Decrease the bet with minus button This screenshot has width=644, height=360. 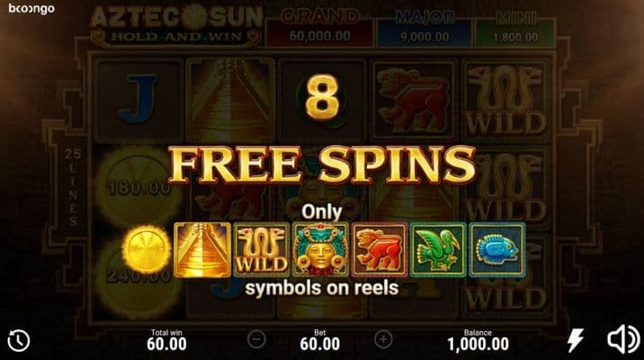[x=256, y=339]
